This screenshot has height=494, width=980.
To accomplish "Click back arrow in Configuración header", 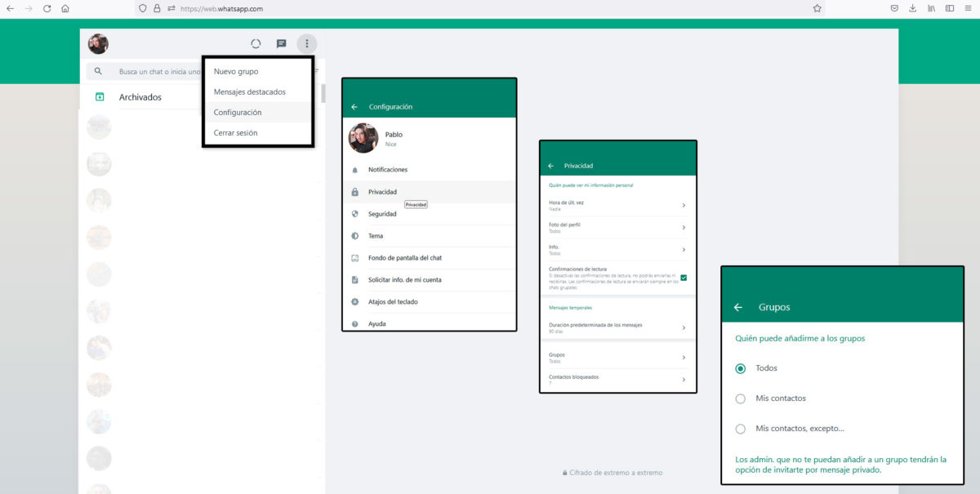I will click(x=354, y=107).
